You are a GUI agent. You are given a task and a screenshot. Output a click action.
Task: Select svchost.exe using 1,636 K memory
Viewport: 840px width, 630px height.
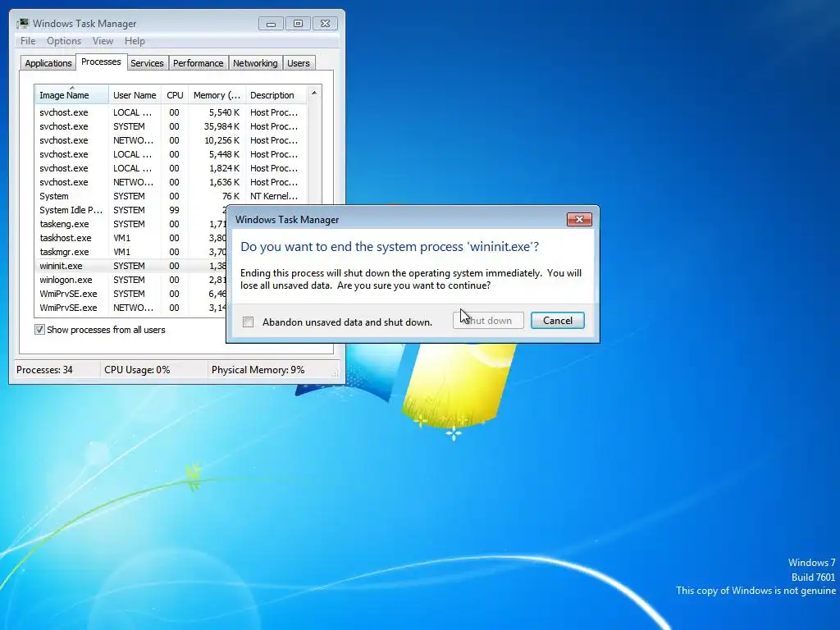[x=171, y=182]
